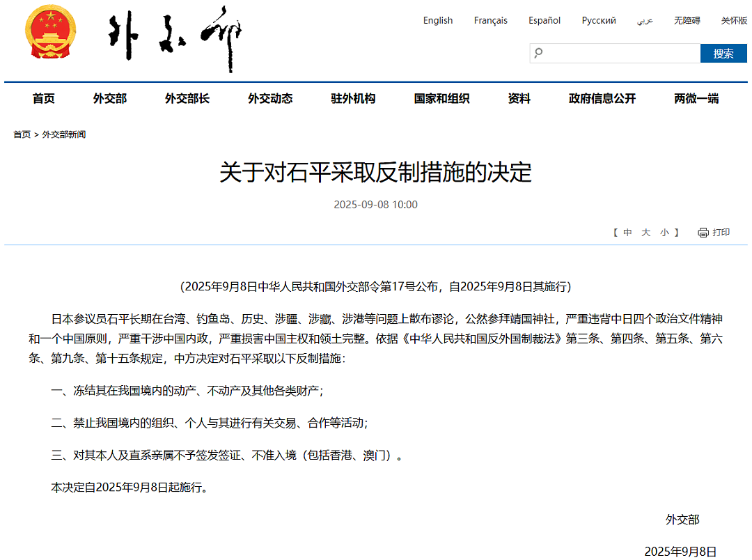
Task: Open the 外交部 navigation menu item
Action: [110, 98]
